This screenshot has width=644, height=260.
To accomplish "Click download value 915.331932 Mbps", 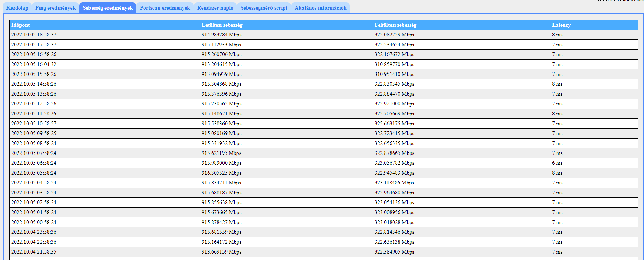I will coord(221,143).
